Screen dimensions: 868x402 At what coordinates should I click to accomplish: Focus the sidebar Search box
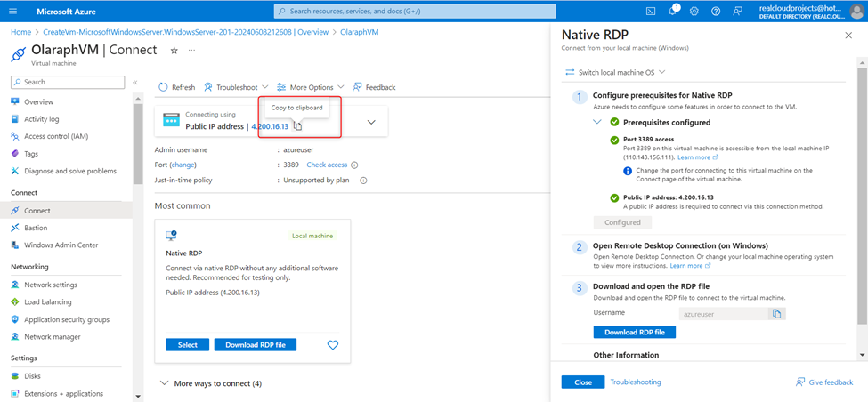67,82
